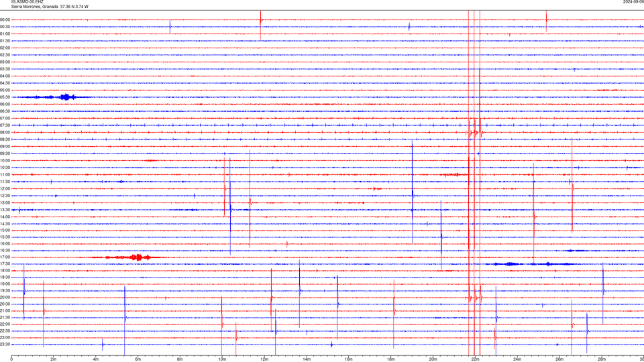The width and height of the screenshot is (644, 362).
Task: Select the 13:00 trace time label
Action: coord(5,202)
